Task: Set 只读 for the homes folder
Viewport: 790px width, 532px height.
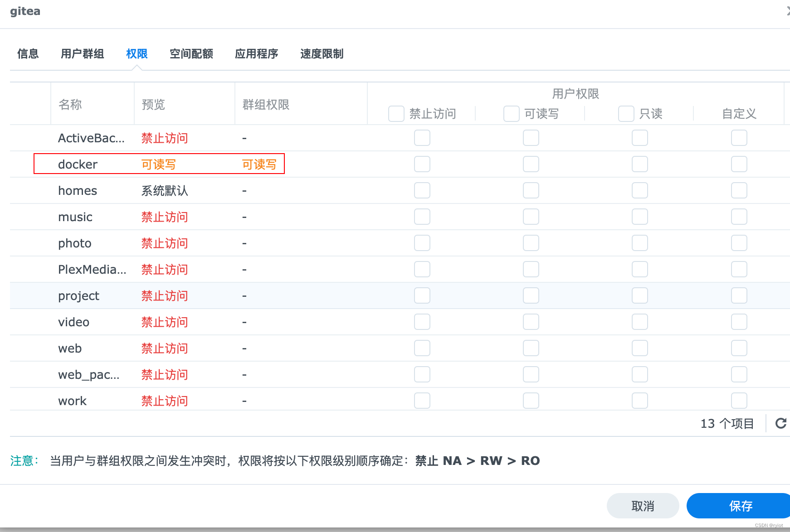Action: [640, 190]
